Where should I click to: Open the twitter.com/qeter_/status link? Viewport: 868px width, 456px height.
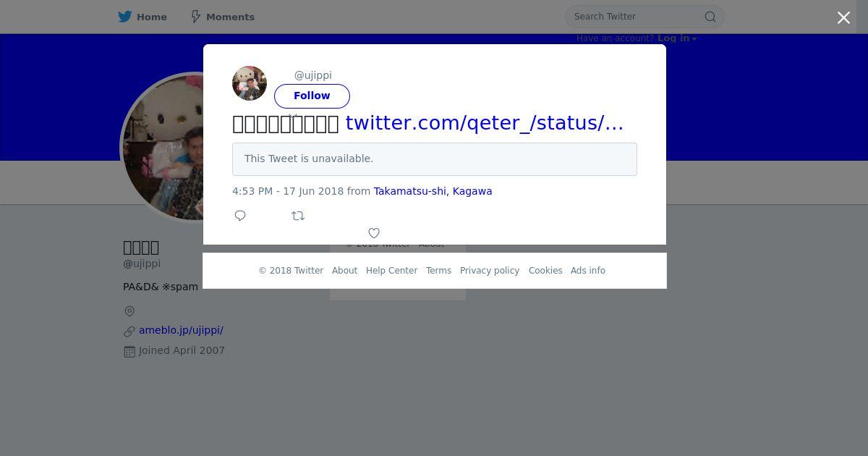[485, 123]
